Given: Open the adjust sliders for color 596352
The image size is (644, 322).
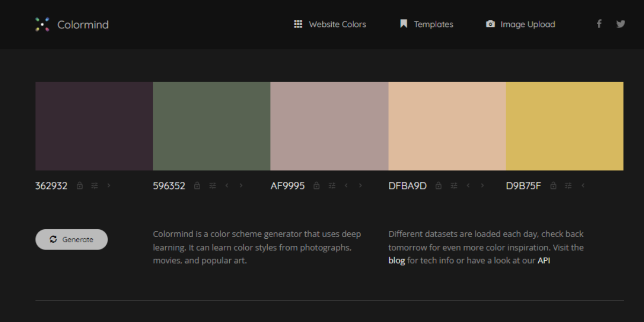Looking at the screenshot, I should [213, 185].
